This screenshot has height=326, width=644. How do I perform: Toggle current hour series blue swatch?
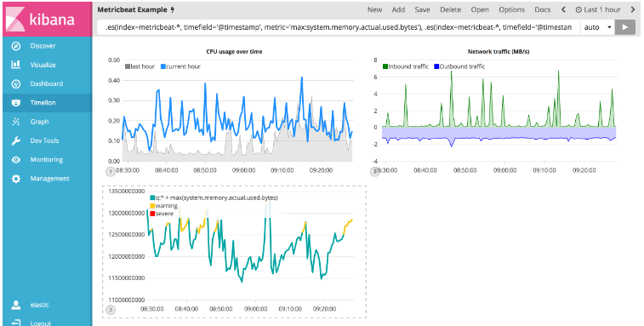163,66
